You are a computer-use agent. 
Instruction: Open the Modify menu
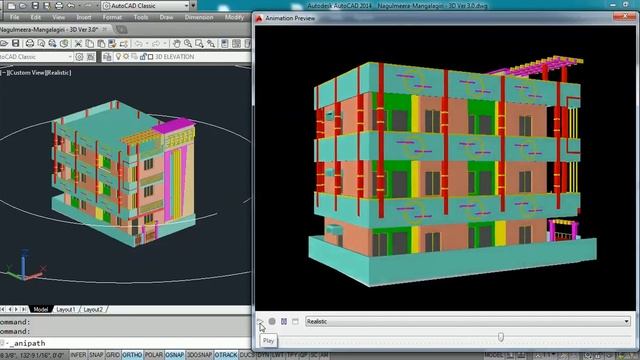coord(234,17)
